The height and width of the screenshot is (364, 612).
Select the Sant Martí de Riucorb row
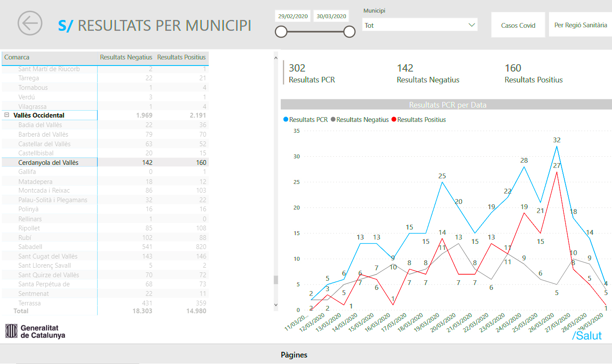coord(105,69)
